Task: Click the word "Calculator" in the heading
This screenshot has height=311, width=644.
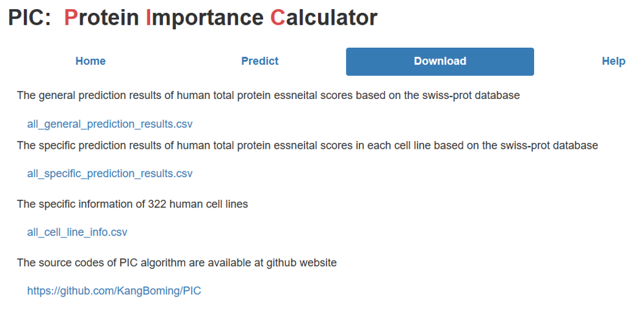Action: 324,17
